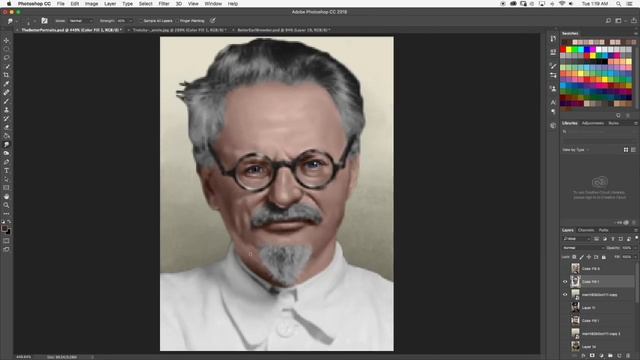Show the Layer 14 layer
Screen dimensions: 640x360
point(565,347)
